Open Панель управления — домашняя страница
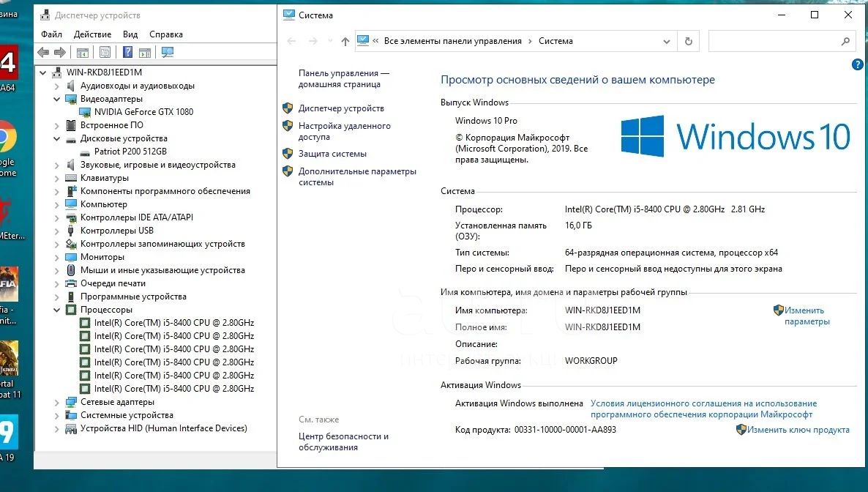 pyautogui.click(x=344, y=78)
